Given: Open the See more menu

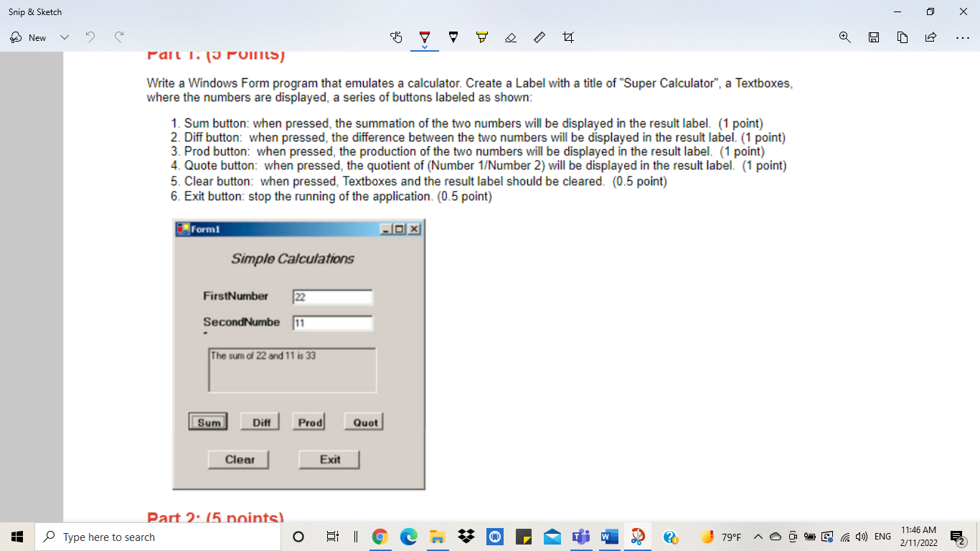Looking at the screenshot, I should 959,37.
